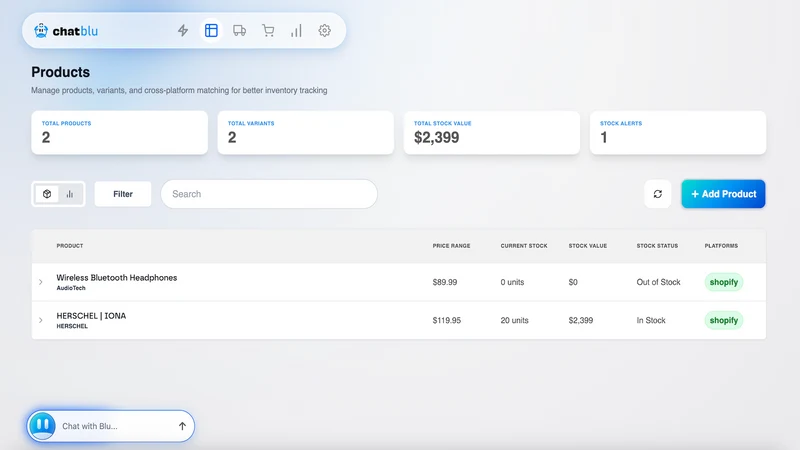Open the Products table nav icon
This screenshot has width=800, height=450.
[x=211, y=31]
